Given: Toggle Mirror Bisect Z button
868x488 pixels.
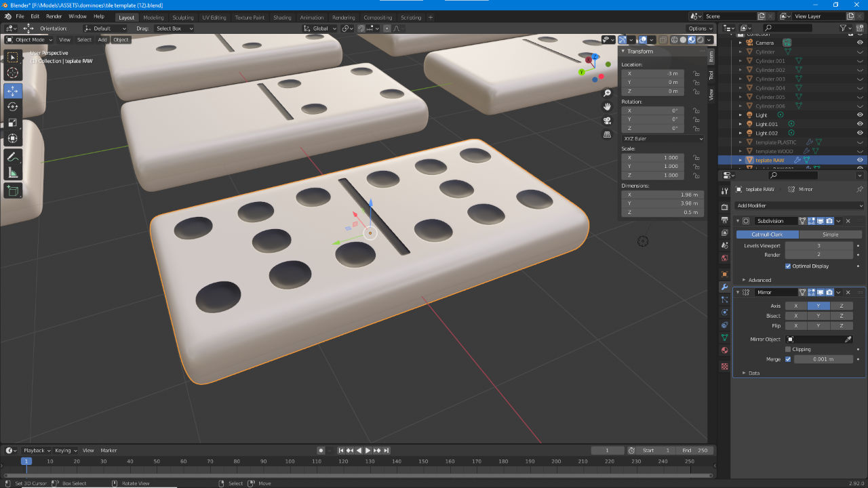Looking at the screenshot, I should click(842, 316).
